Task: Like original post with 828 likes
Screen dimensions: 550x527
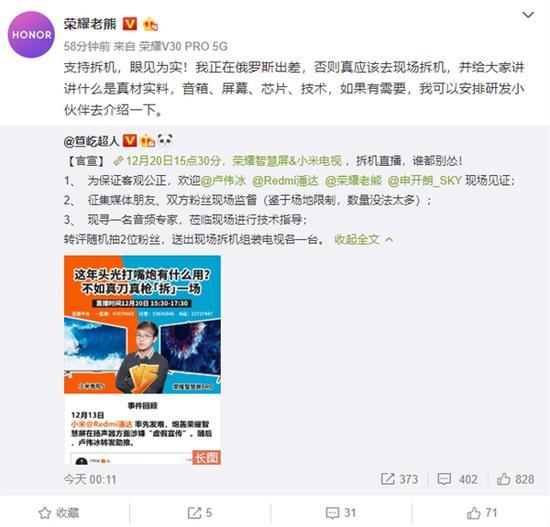Action: (x=516, y=479)
